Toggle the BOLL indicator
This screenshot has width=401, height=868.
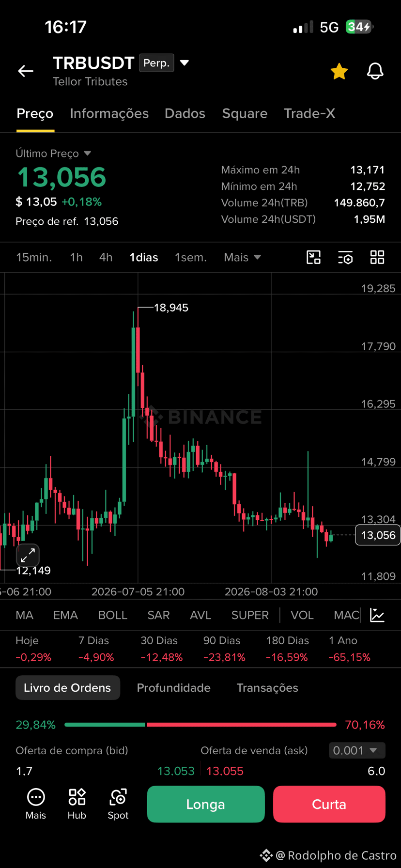point(113,615)
